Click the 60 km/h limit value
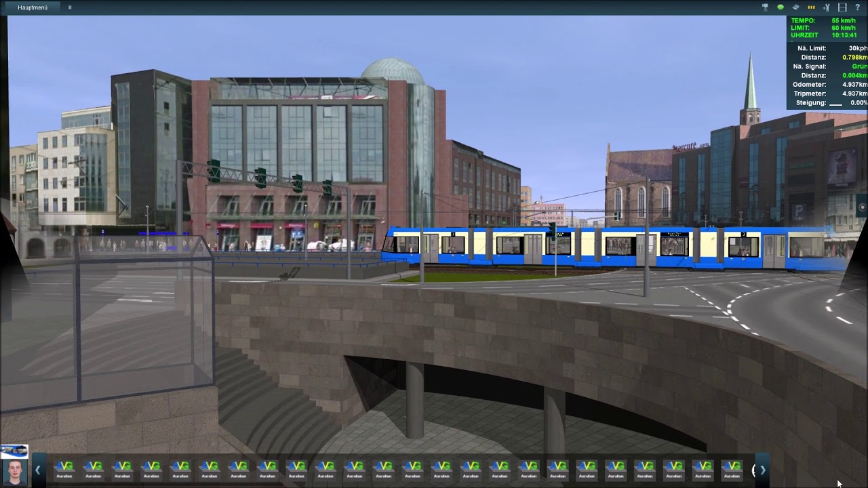The image size is (868, 488). (x=844, y=28)
